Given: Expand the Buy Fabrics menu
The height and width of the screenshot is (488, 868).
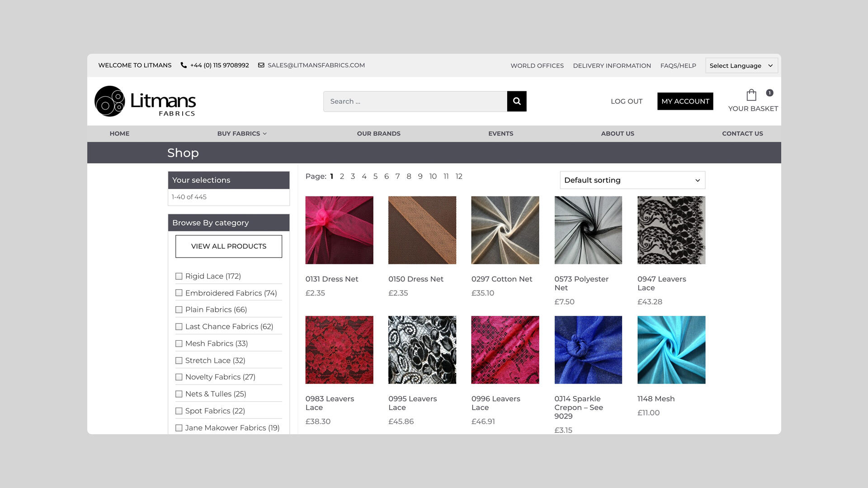Looking at the screenshot, I should 242,133.
